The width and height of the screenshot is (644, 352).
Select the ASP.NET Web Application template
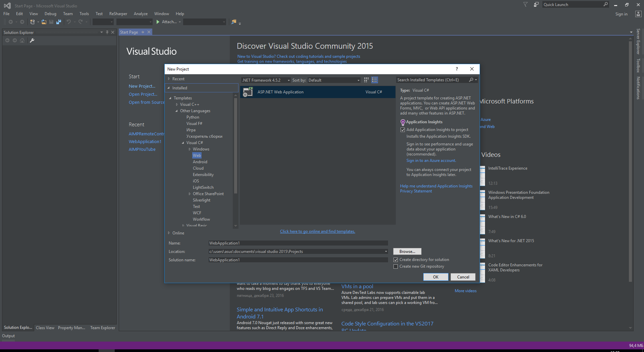tap(318, 92)
